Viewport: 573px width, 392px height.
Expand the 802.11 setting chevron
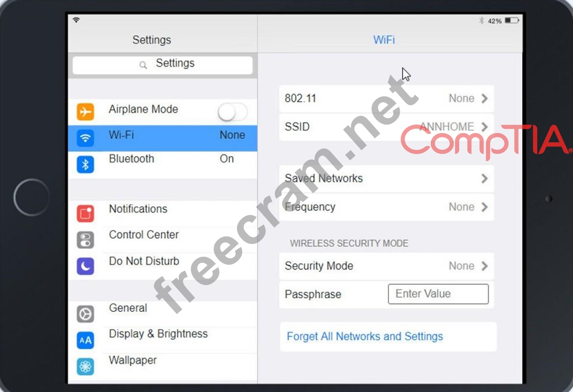485,99
